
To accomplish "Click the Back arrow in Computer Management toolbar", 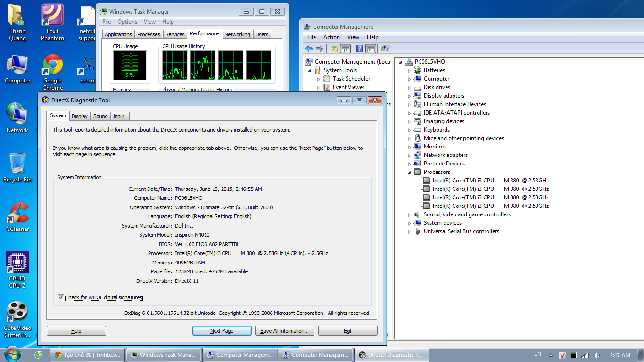I will click(309, 49).
